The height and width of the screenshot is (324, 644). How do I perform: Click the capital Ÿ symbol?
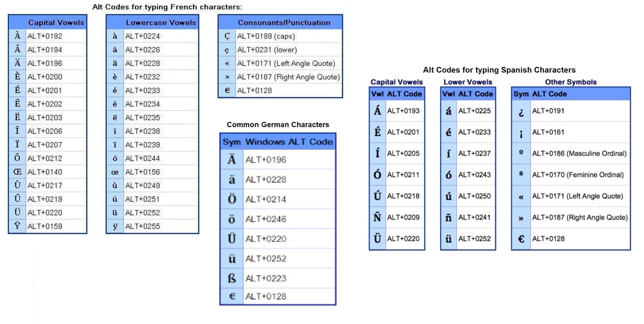17,226
